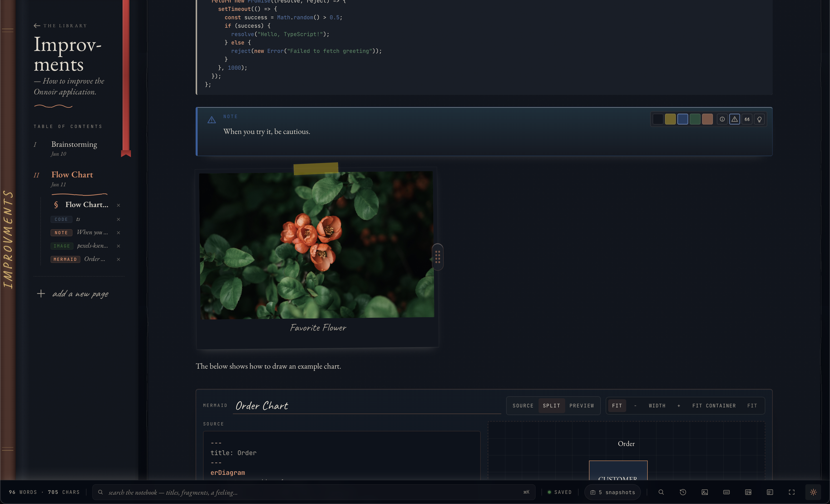Viewport: 830px width, 504px height.
Task: Open search via bottom bar magnifier icon
Action: (661, 492)
